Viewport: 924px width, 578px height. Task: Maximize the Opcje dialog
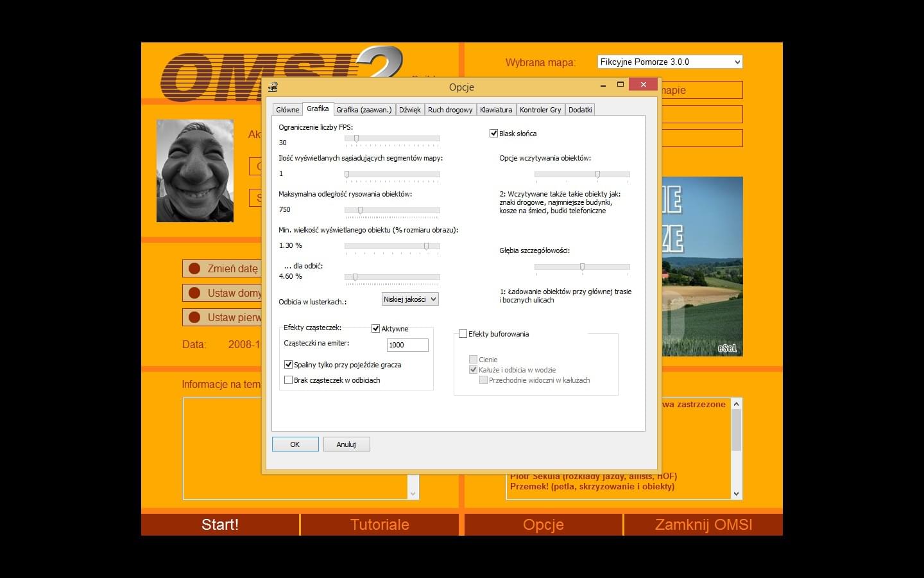point(620,84)
